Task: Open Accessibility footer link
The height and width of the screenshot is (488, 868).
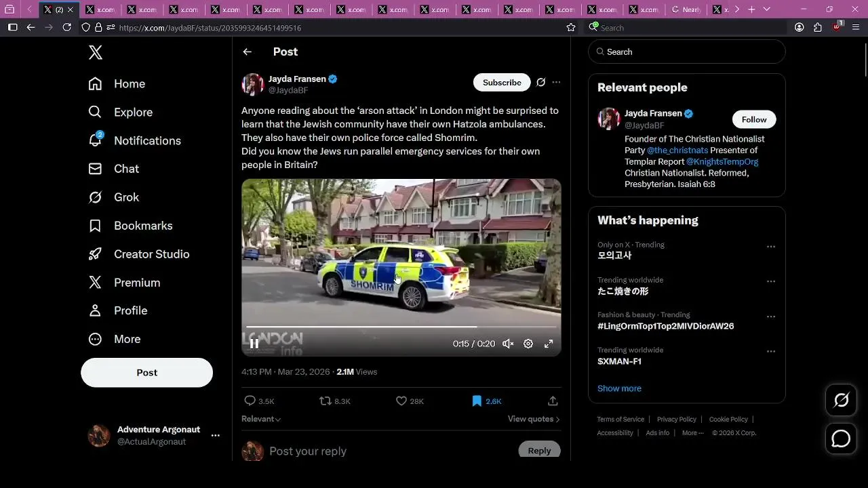Action: pyautogui.click(x=615, y=433)
